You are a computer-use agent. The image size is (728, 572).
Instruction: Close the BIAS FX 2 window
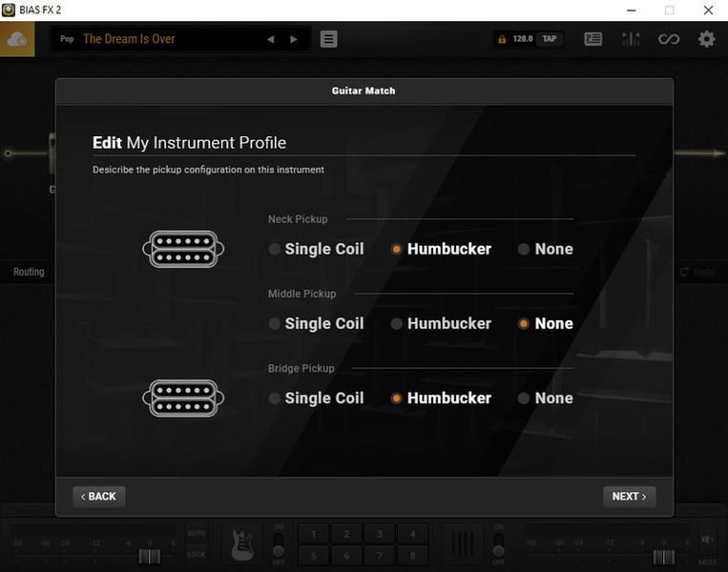708,10
